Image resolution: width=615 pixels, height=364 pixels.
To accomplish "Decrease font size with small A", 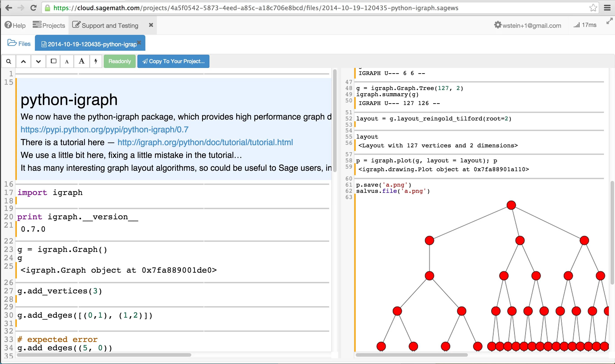I will (x=67, y=62).
